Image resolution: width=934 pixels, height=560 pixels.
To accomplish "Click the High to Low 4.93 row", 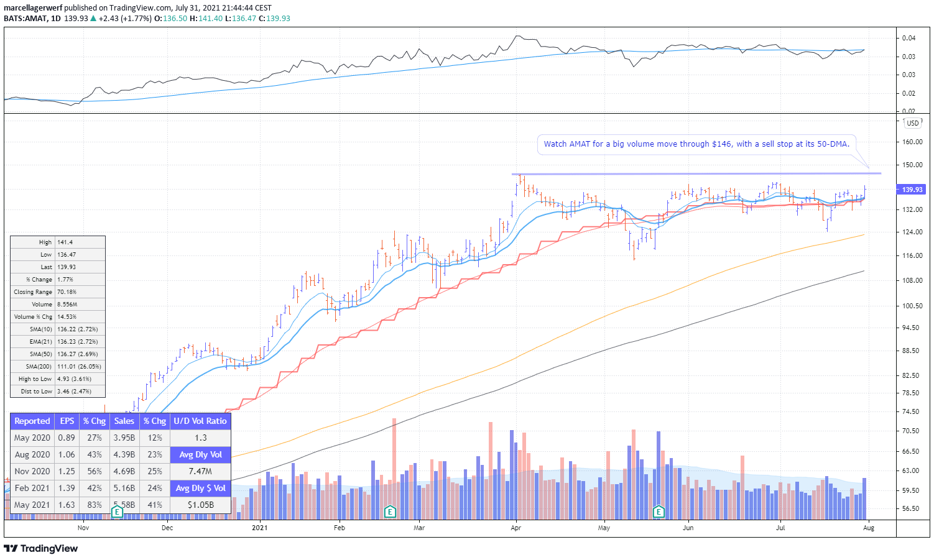I will (x=58, y=379).
